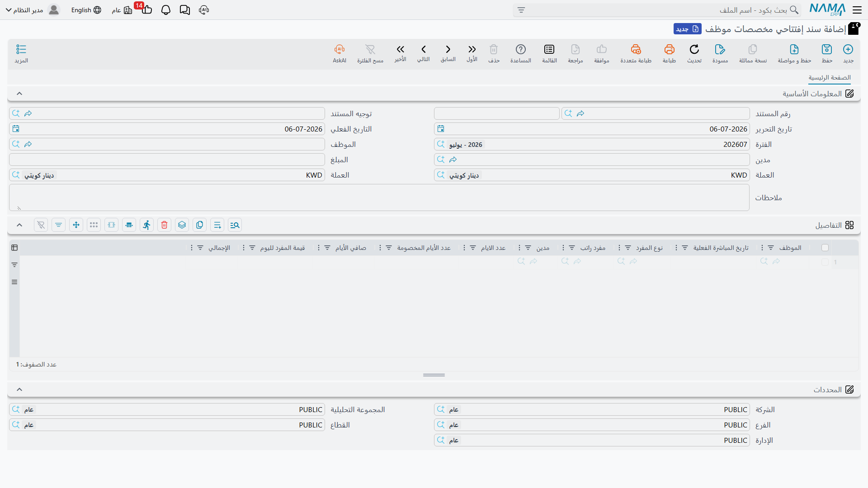The width and height of the screenshot is (868, 488).
Task: Click the تحديث (Refresh) icon
Action: point(694,53)
